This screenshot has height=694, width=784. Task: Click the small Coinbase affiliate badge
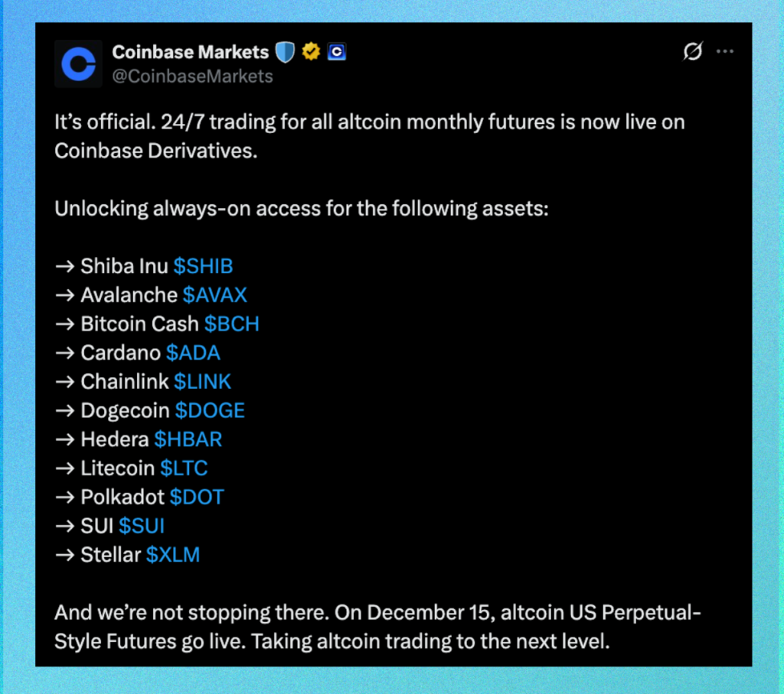pyautogui.click(x=337, y=52)
